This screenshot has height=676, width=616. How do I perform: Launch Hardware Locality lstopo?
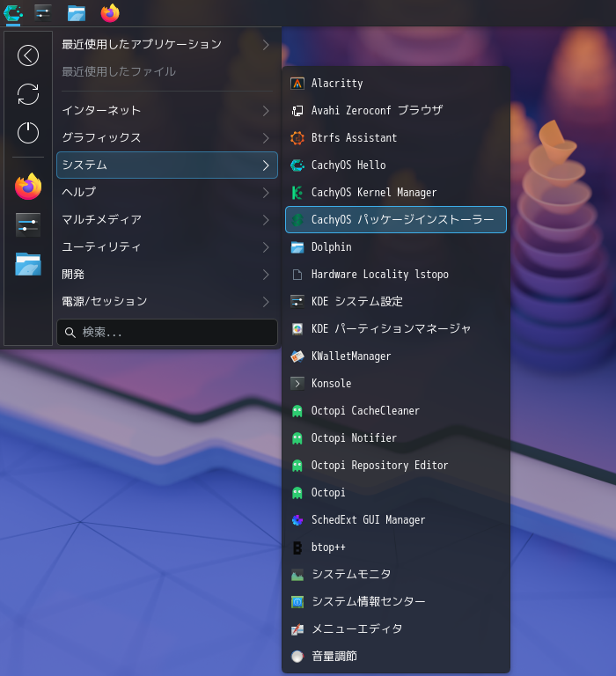click(x=396, y=275)
